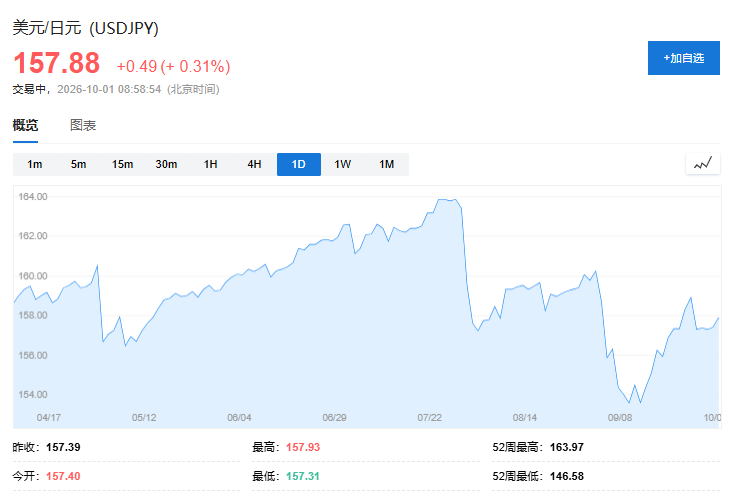Select the 1D timeframe
Viewport: 739px width, 501px height.
tap(299, 164)
